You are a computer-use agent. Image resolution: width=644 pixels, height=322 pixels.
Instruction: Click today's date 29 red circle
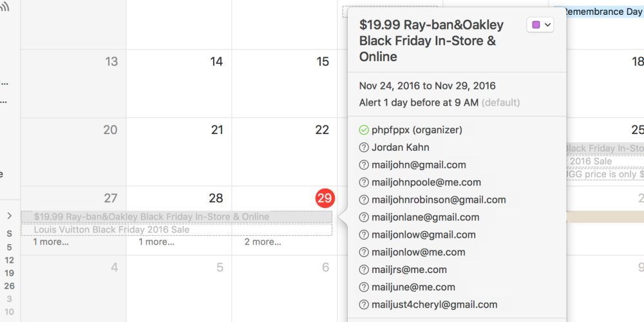coord(324,198)
